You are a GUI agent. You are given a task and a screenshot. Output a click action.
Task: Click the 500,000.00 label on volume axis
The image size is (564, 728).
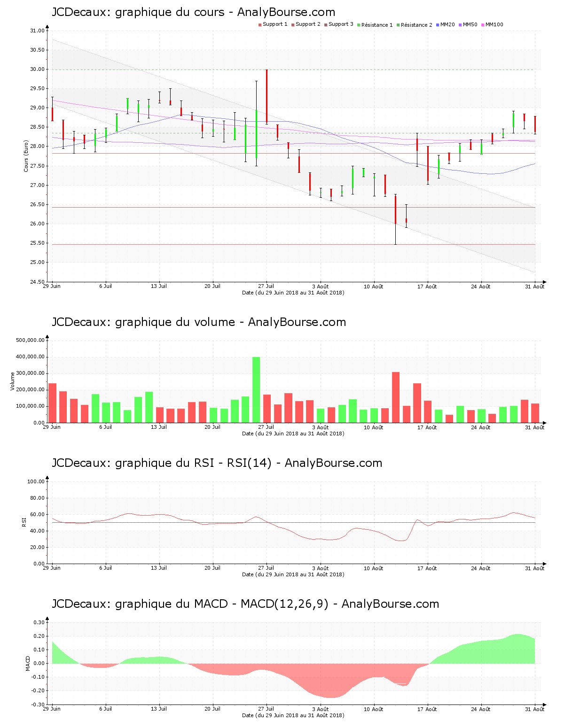tap(30, 340)
